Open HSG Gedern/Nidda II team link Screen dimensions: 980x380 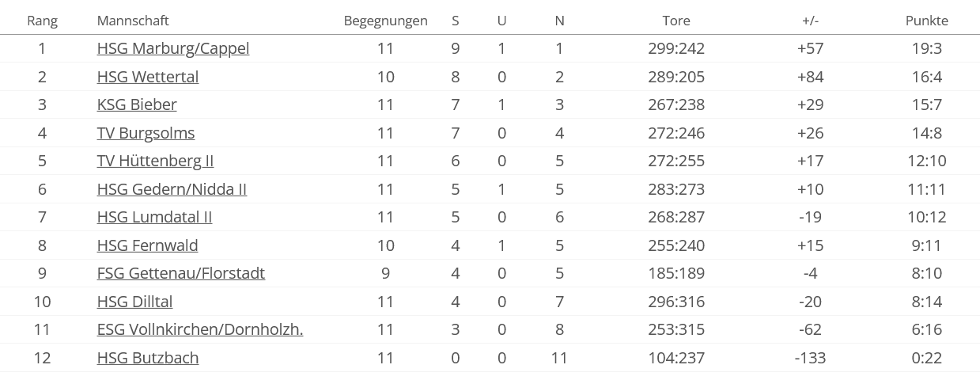click(x=172, y=189)
